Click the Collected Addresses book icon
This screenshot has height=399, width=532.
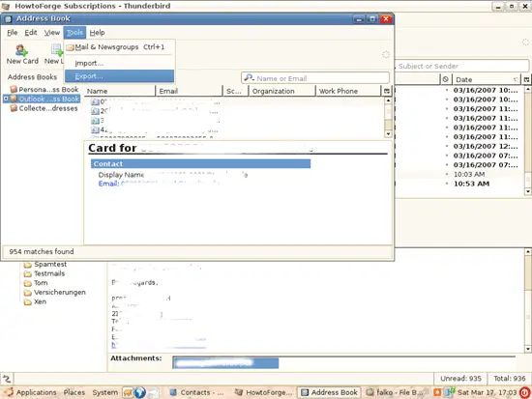click(14, 108)
